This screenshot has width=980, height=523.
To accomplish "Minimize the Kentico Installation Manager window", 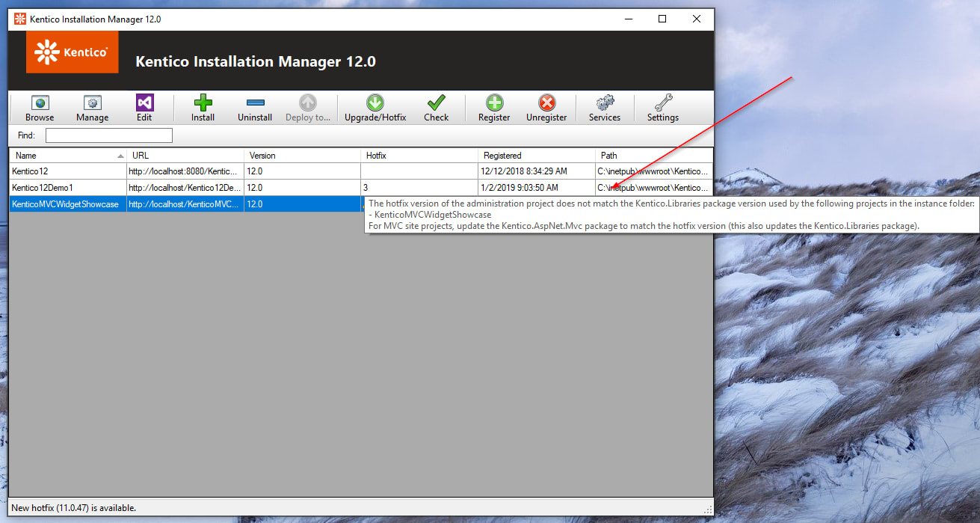I will 628,19.
